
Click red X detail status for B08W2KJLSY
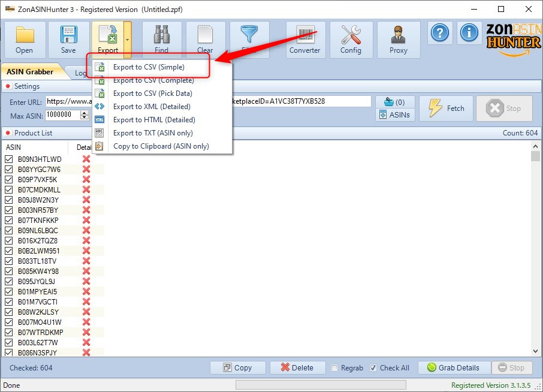(x=86, y=312)
